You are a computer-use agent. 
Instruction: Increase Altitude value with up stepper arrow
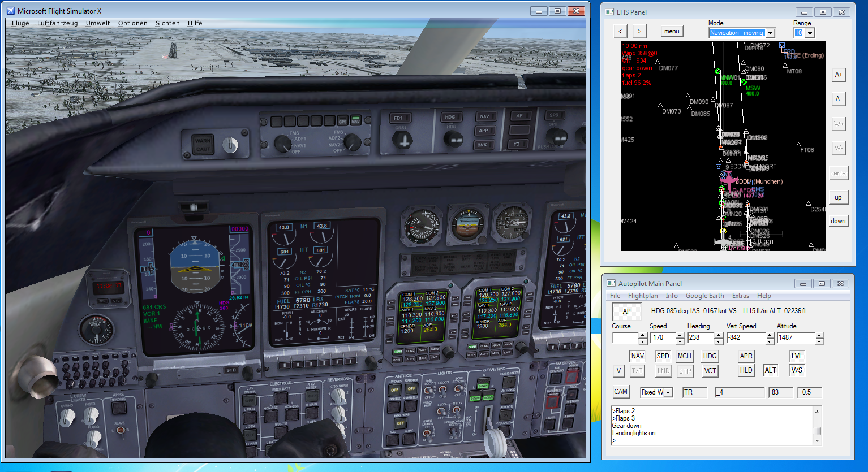[819, 335]
